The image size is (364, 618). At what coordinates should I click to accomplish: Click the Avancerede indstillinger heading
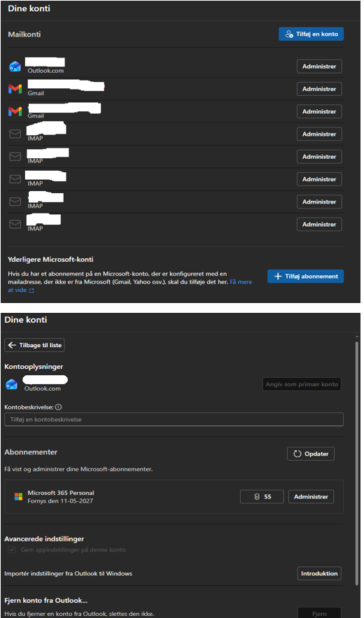pyautogui.click(x=44, y=539)
